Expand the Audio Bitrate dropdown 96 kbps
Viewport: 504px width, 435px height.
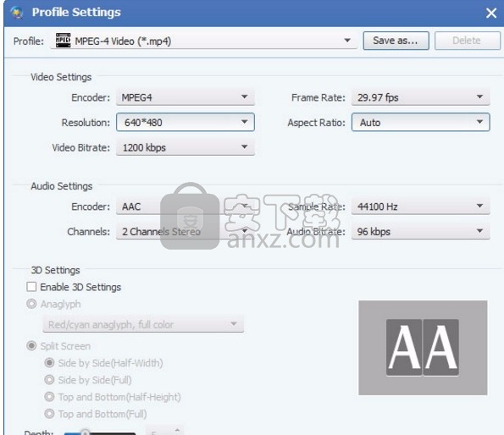[421, 232]
